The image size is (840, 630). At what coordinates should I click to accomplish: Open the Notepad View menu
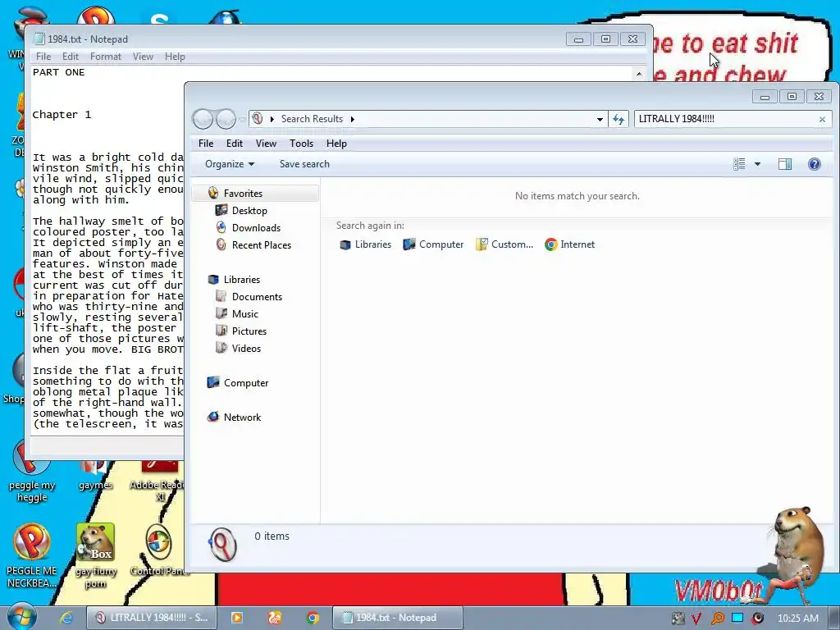click(143, 57)
